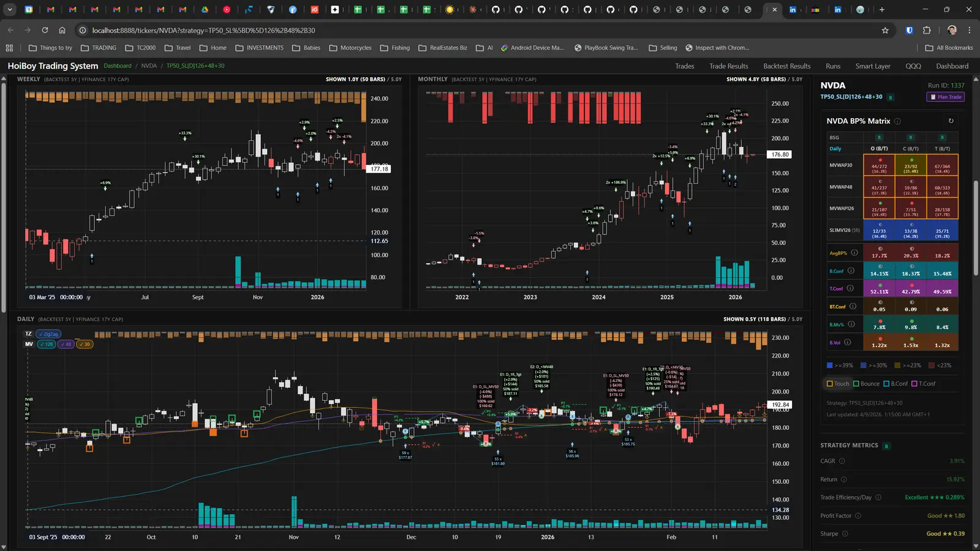Open the Trades navigation tab

tap(685, 66)
